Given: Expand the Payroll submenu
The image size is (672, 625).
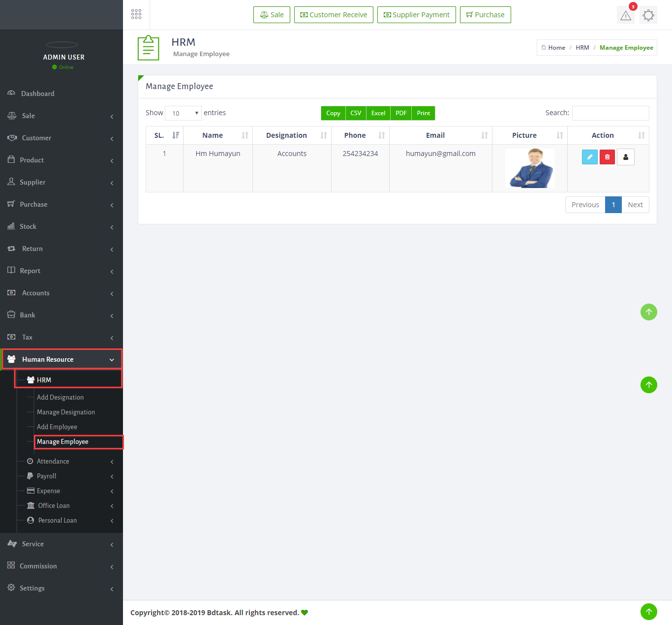Looking at the screenshot, I should point(47,476).
